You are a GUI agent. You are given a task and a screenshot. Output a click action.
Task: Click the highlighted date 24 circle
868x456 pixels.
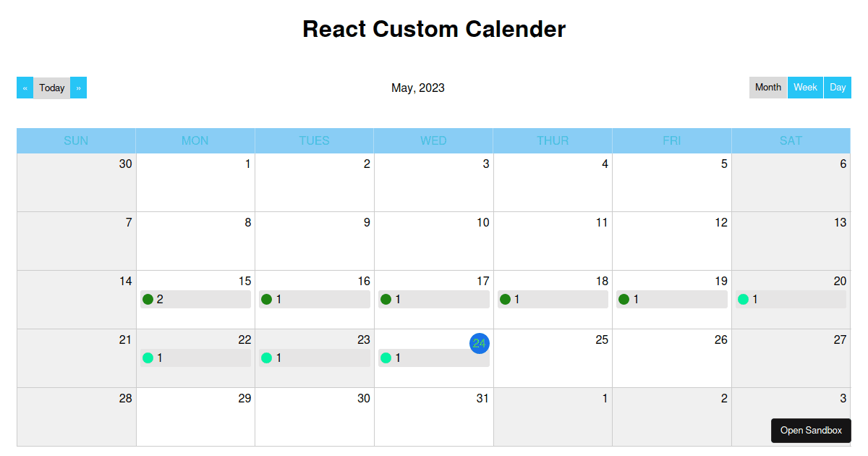(x=480, y=344)
